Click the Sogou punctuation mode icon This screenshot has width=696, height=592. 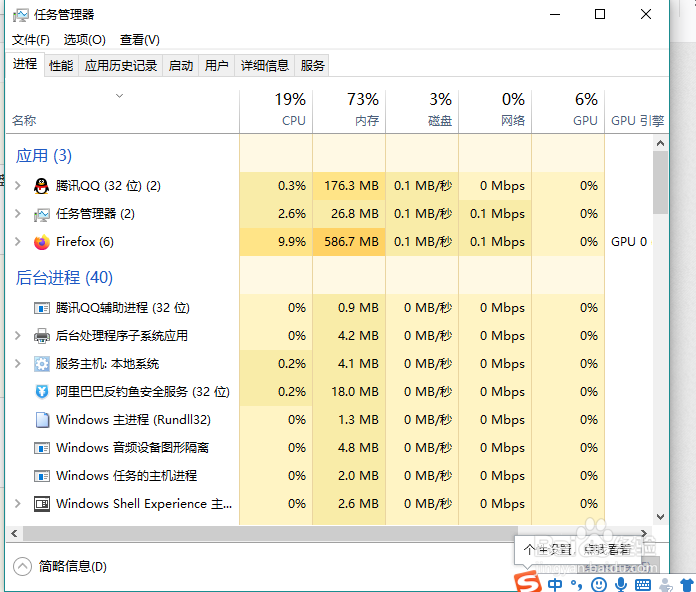coord(577,585)
